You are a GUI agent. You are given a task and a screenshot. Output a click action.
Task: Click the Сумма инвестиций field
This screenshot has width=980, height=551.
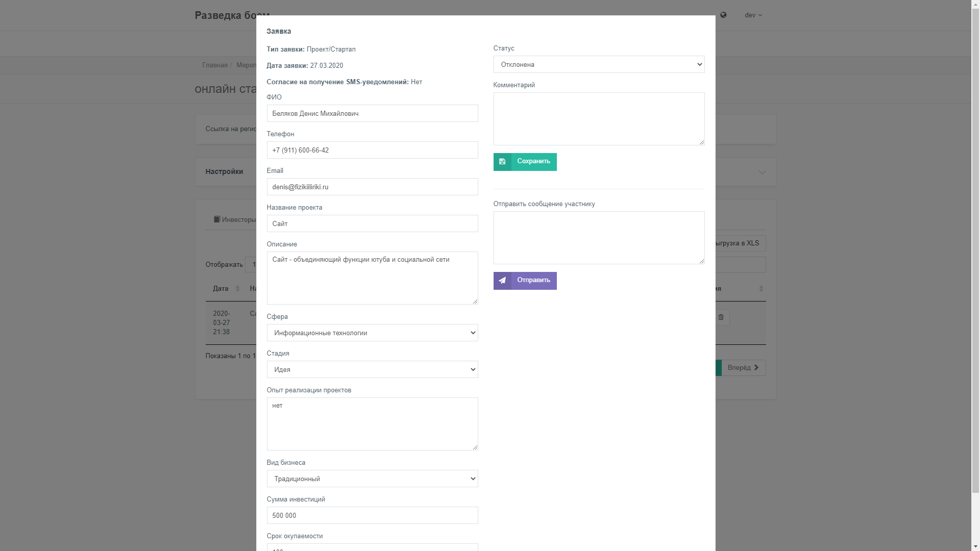tap(372, 515)
